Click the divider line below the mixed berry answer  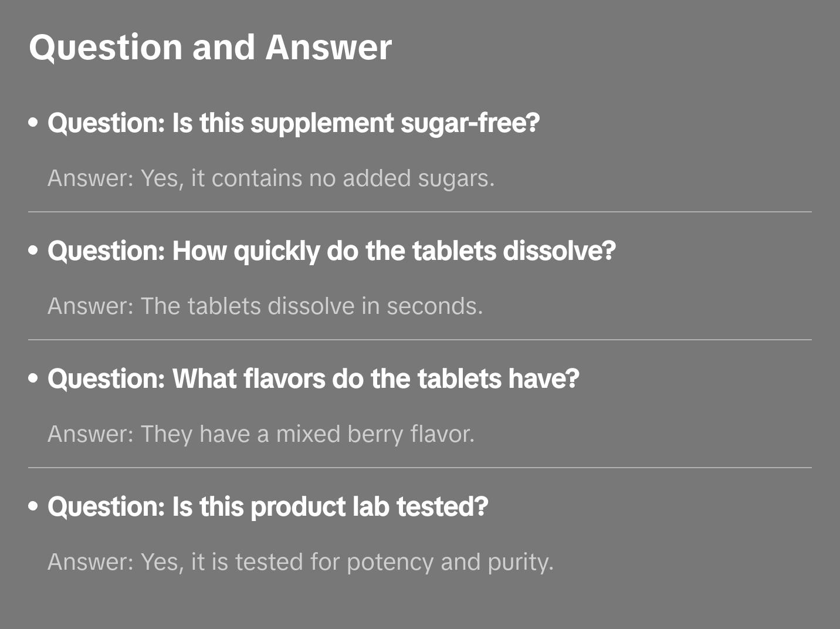tap(420, 468)
